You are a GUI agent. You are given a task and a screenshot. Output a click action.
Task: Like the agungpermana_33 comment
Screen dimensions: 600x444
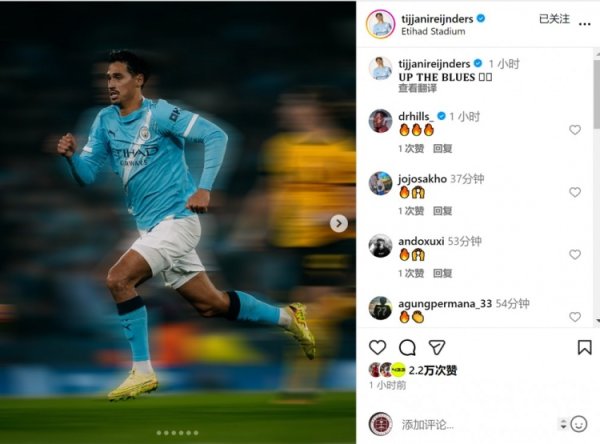575,317
